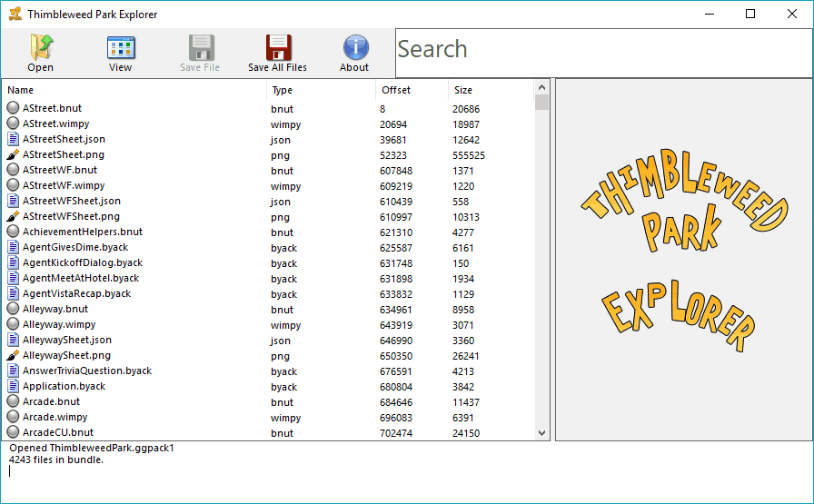This screenshot has width=814, height=504.
Task: Click the AStreetWFSheet.json document icon
Action: (x=13, y=201)
